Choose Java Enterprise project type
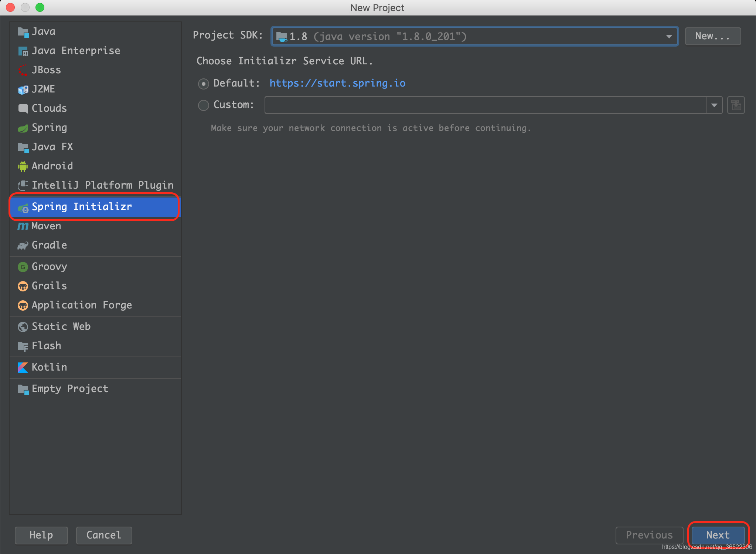 tap(76, 51)
